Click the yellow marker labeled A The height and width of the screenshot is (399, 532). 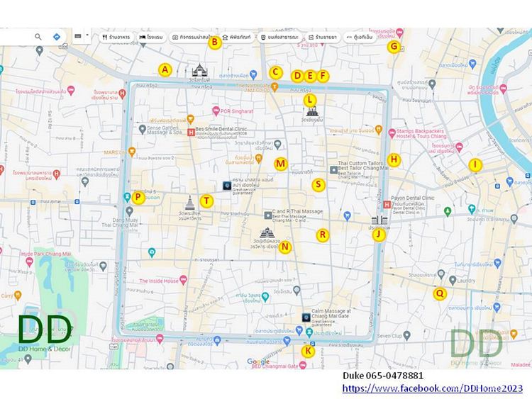[x=165, y=69]
